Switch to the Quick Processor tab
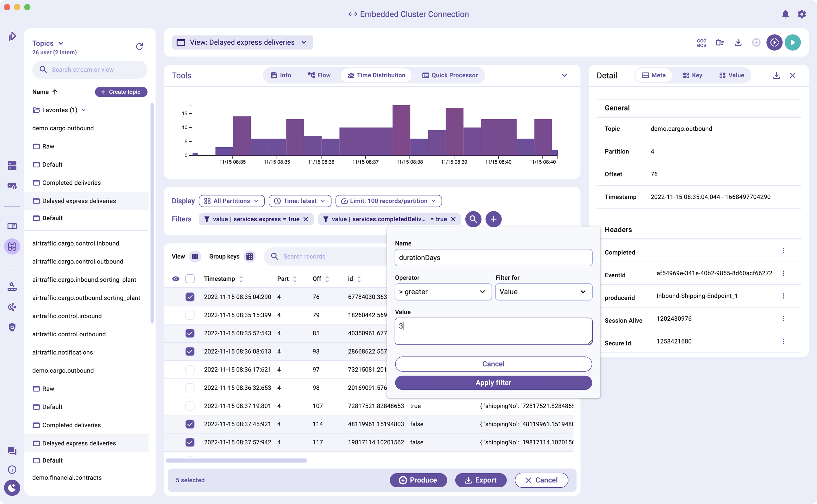The height and width of the screenshot is (504, 817). tap(450, 75)
